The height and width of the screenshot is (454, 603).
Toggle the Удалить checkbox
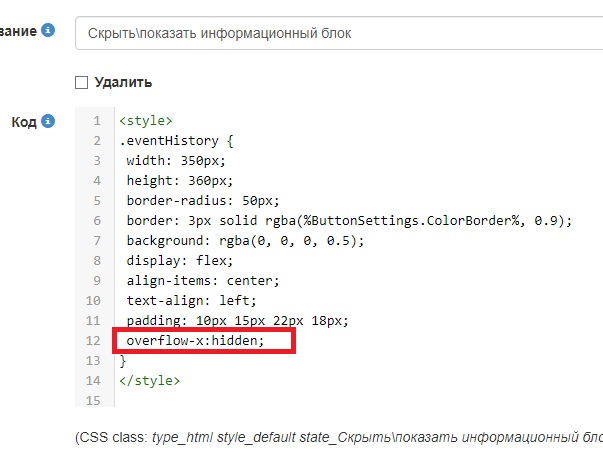pos(82,82)
